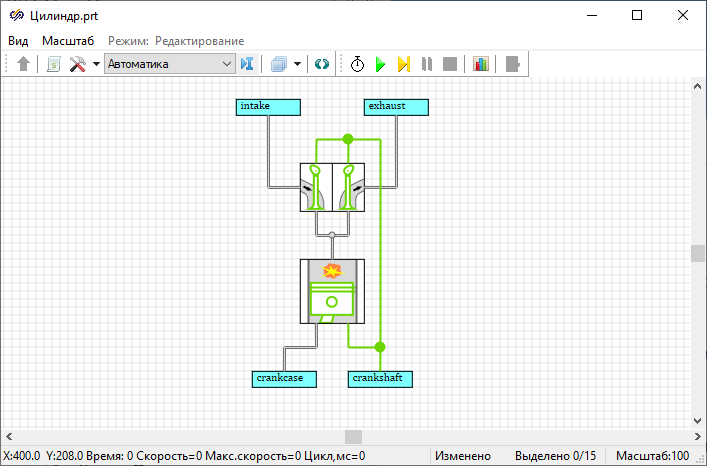
Task: Expand the stacked windows dropdown arrow
Action: click(x=298, y=64)
